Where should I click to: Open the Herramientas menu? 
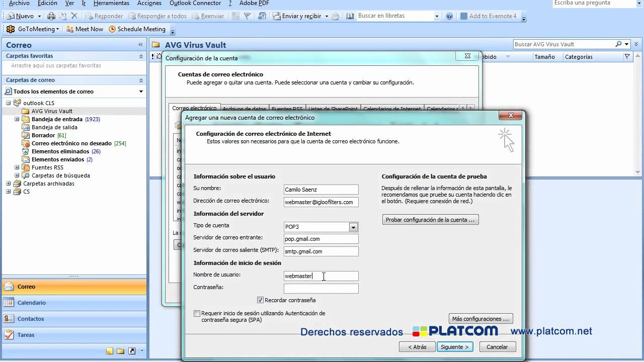click(x=111, y=3)
